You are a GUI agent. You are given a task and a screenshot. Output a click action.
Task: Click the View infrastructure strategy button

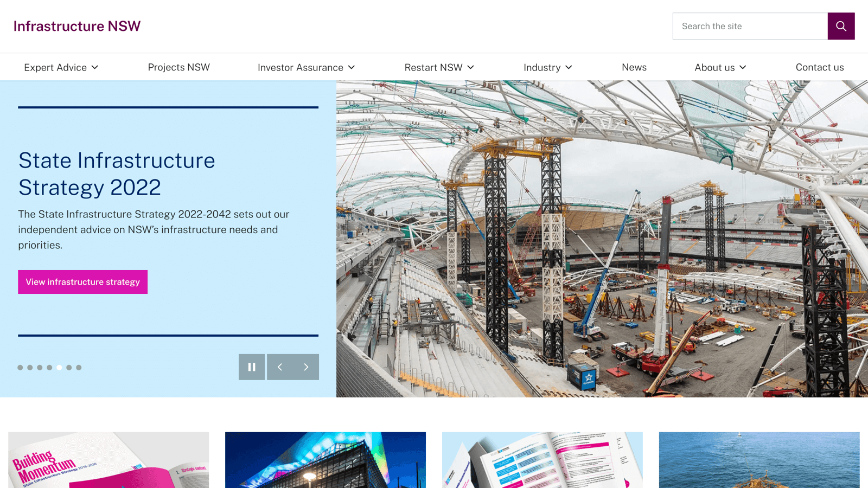point(82,282)
